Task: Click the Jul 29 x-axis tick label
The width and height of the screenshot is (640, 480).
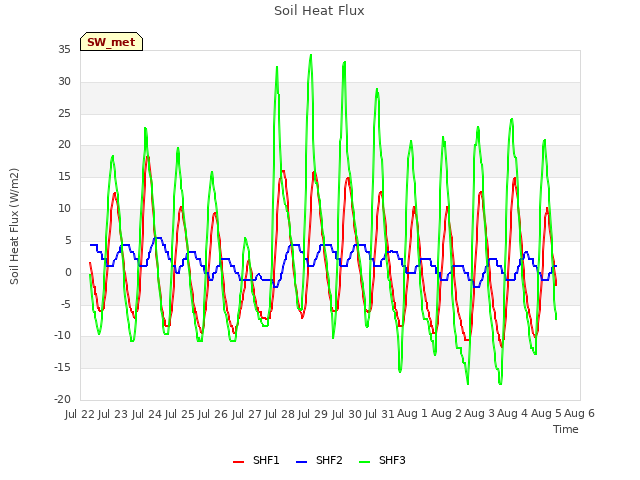Action: 313,414
